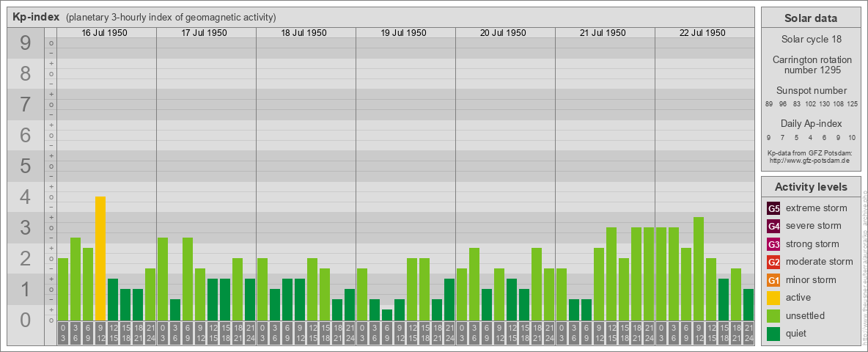
Task: Click the extreme storm legend label
Action: (817, 209)
